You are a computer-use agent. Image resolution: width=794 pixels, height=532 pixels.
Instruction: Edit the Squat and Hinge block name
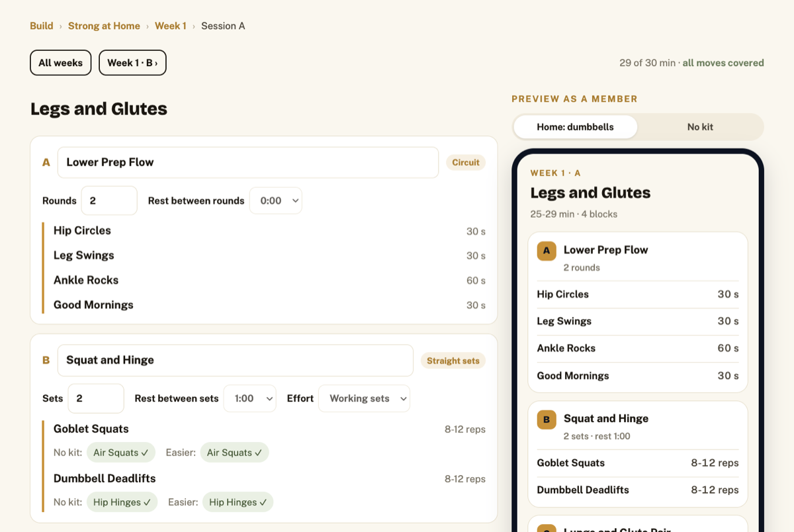236,360
